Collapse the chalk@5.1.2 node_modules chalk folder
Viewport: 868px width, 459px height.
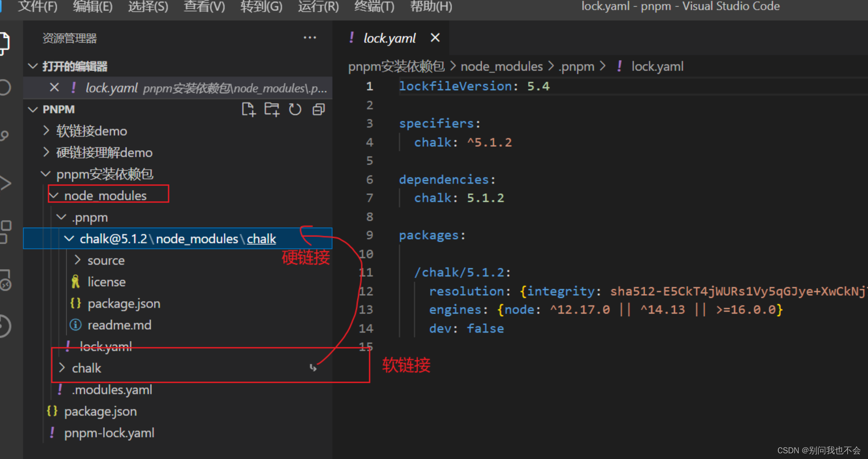click(69, 238)
